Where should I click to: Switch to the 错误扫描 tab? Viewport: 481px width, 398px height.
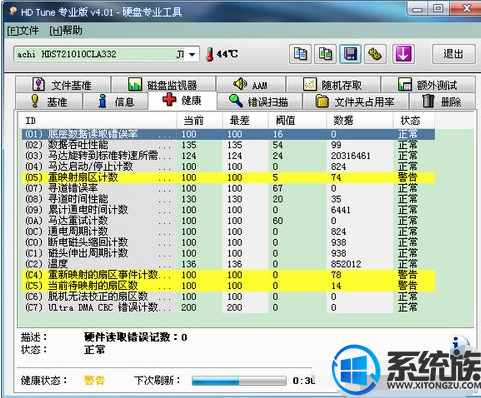tap(260, 101)
